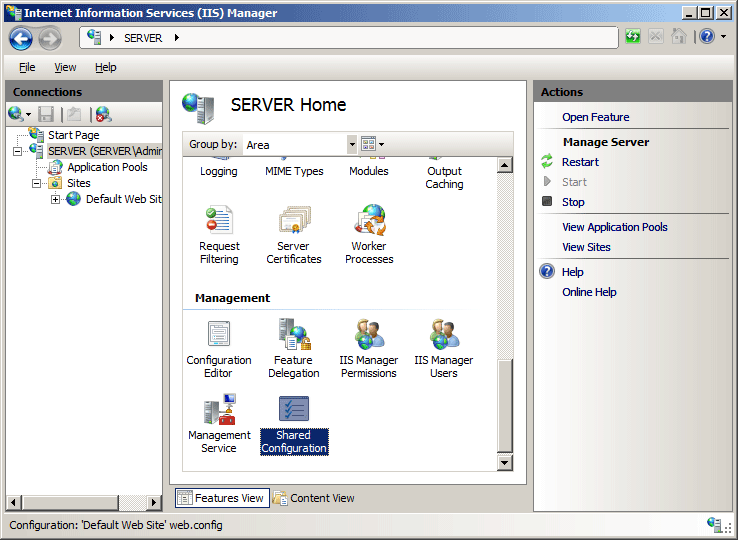The width and height of the screenshot is (738, 540).
Task: Click the Modules feature label
Action: pos(369,171)
